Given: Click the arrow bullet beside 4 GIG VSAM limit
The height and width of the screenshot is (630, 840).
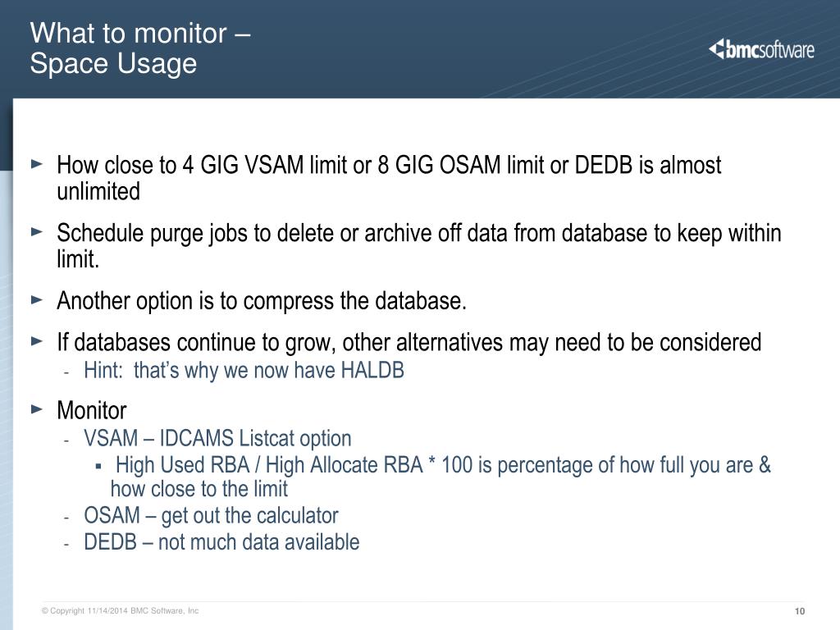Looking at the screenshot, I should [x=37, y=163].
